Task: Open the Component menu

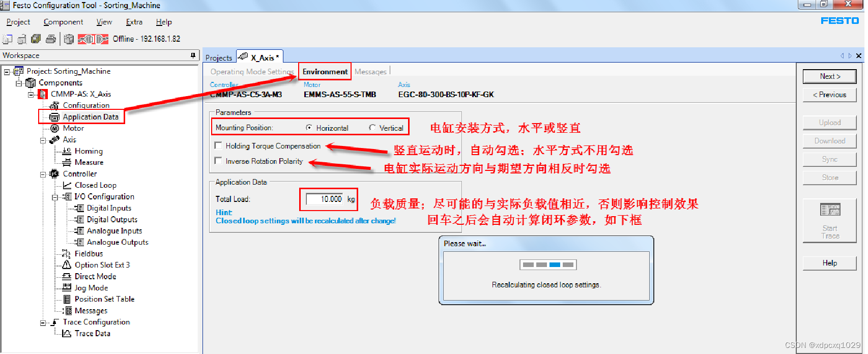Action: coord(63,22)
